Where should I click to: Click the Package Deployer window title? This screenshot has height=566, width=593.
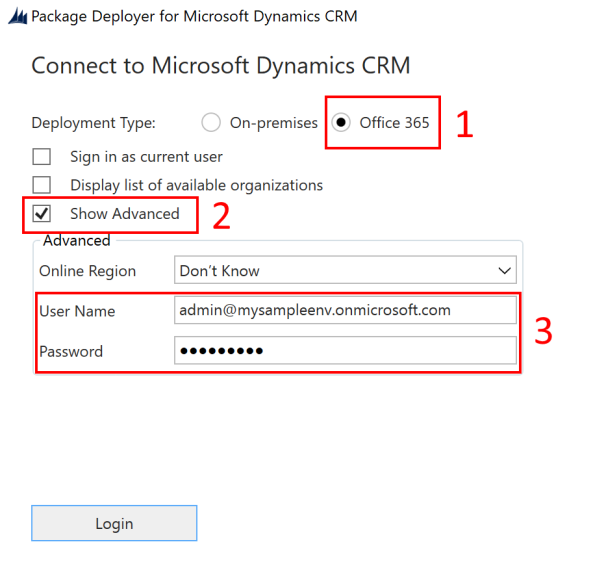(x=194, y=17)
